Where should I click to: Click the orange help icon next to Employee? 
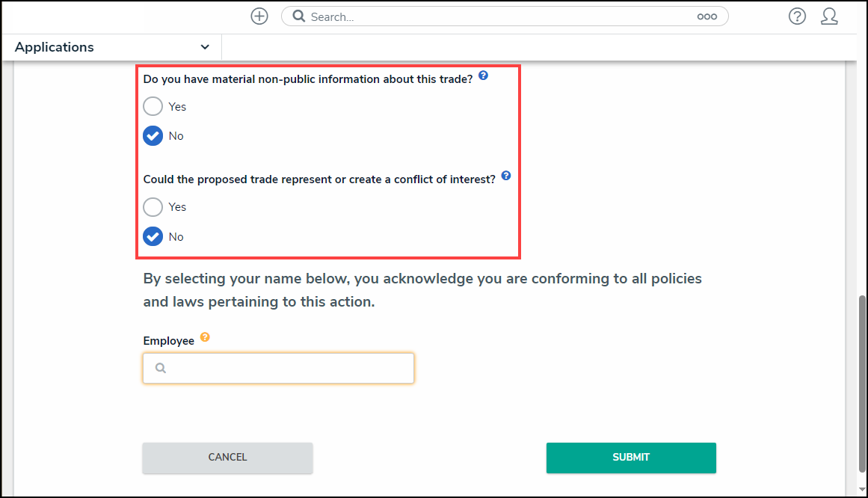205,337
